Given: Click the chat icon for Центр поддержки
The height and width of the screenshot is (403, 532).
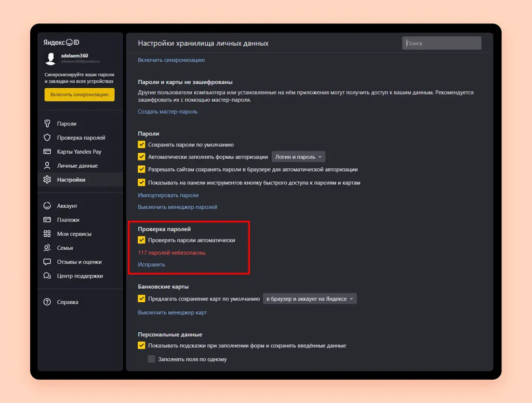Looking at the screenshot, I should [x=47, y=276].
